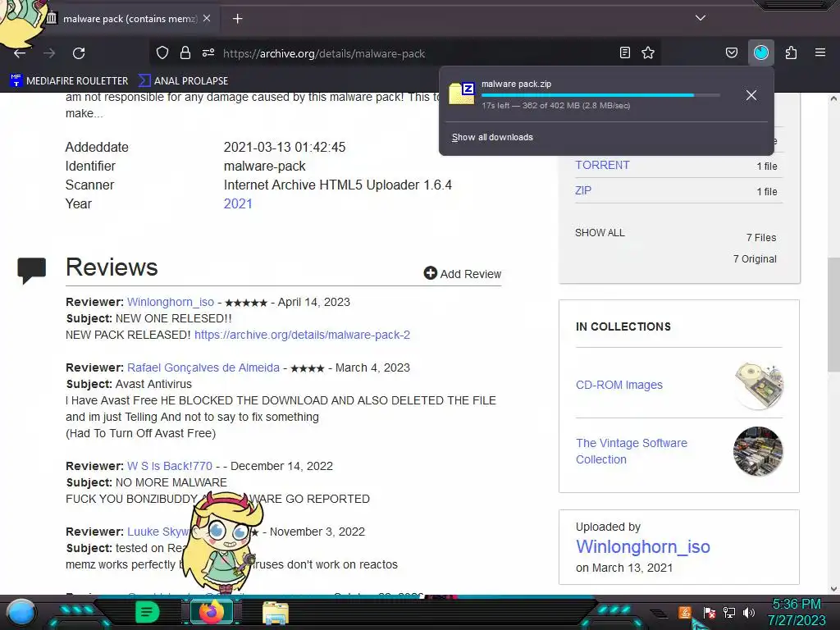Open the TORRENT download option
The width and height of the screenshot is (840, 630).
coord(602,165)
